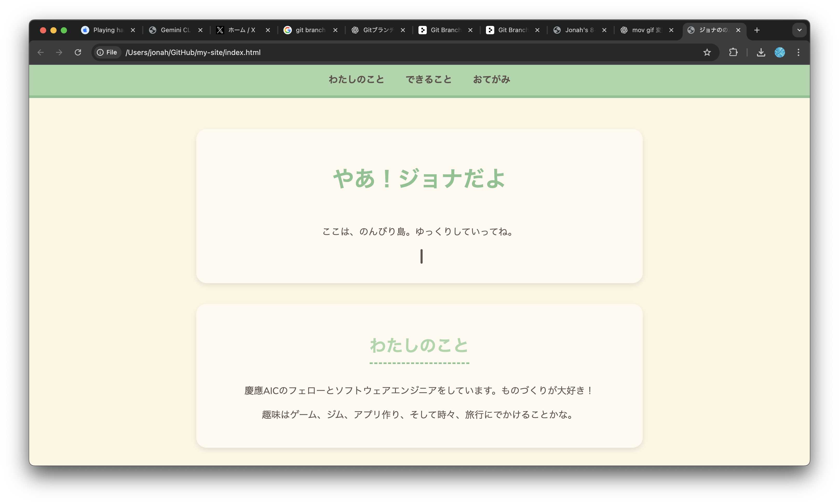Close the Playing tab
839x504 pixels.
133,30
